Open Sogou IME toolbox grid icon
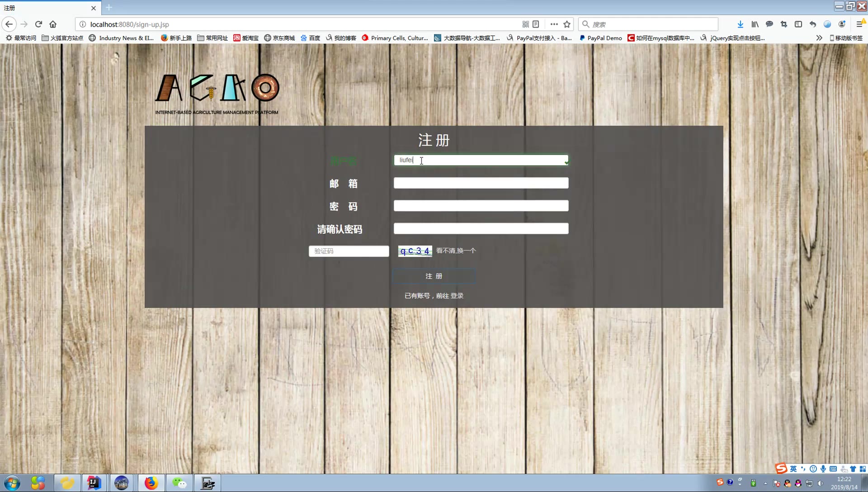The image size is (868, 492). tap(863, 469)
